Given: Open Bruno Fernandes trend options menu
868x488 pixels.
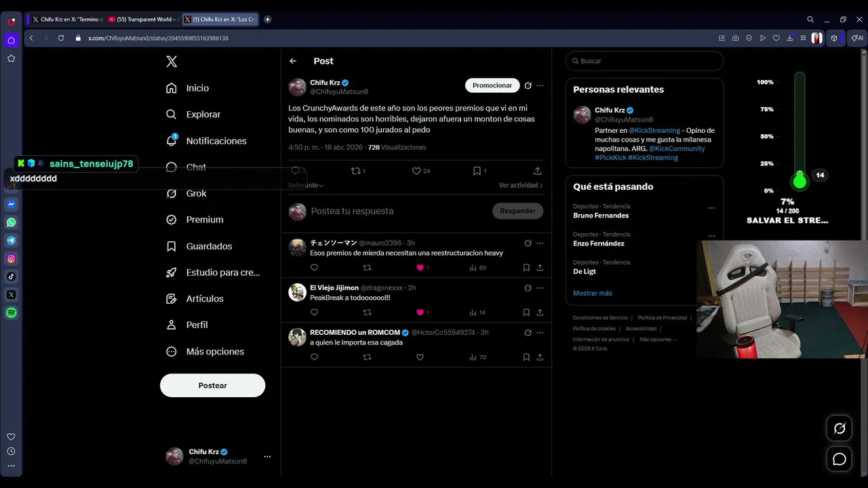Looking at the screenshot, I should (x=711, y=208).
